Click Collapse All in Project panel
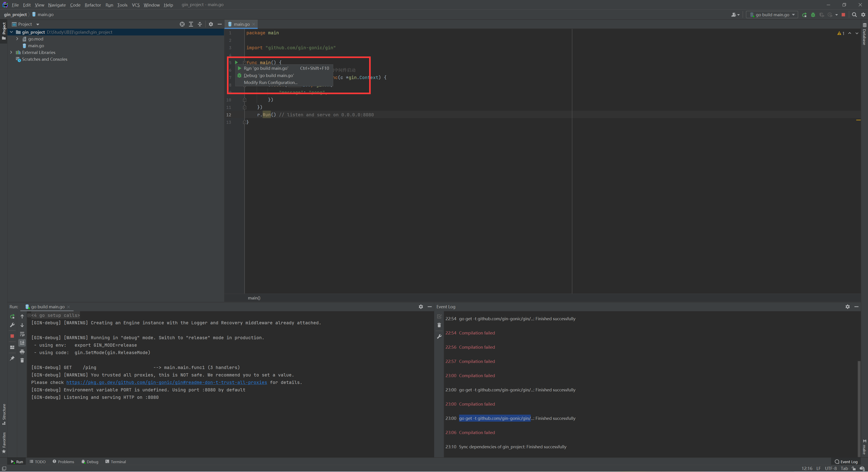This screenshot has width=868, height=472. (199, 24)
